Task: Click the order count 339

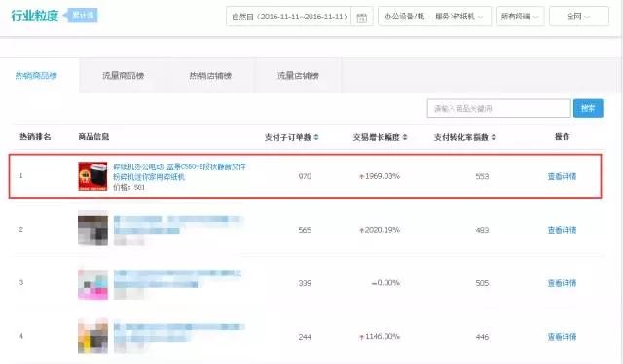Action: [305, 283]
